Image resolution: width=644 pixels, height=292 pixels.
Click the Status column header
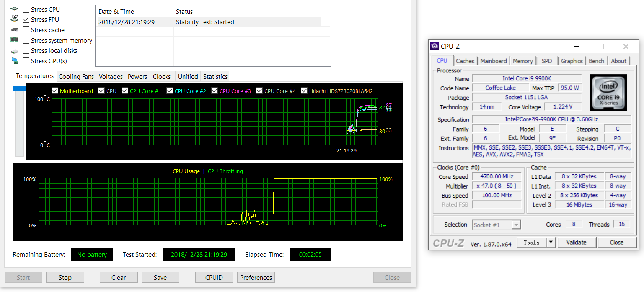[247, 12]
